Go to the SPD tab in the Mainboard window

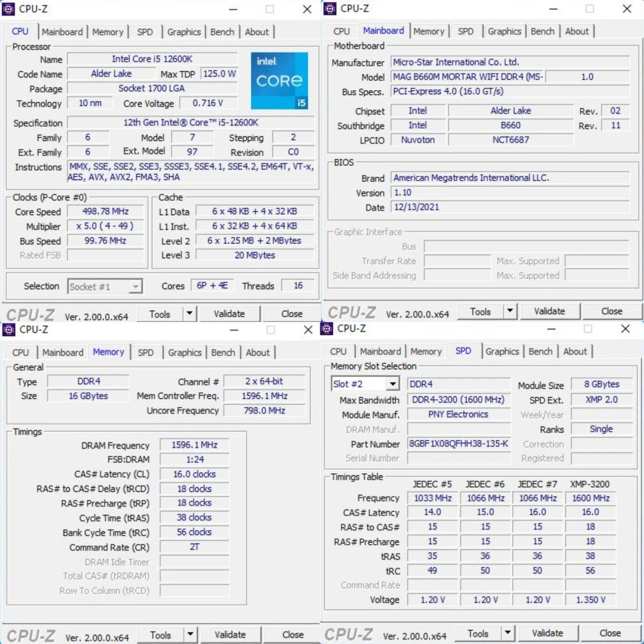click(x=465, y=32)
